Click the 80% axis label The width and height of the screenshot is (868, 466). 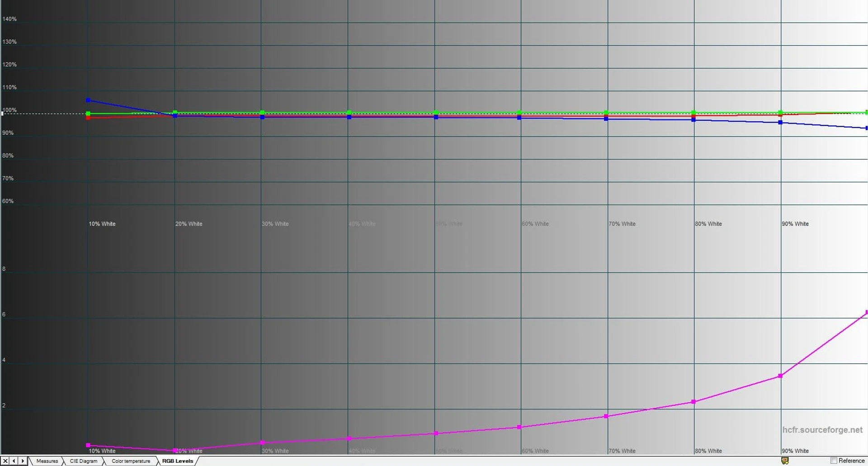point(8,156)
